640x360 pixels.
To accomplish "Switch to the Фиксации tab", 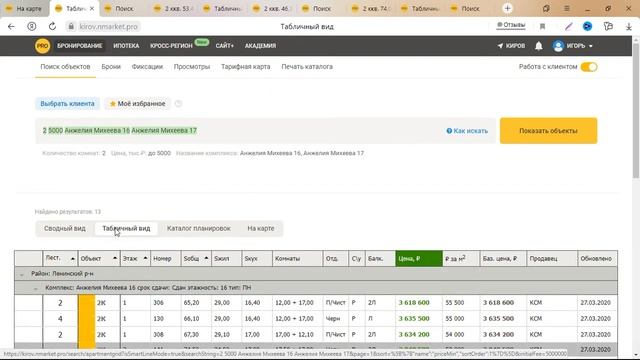I will click(x=147, y=67).
